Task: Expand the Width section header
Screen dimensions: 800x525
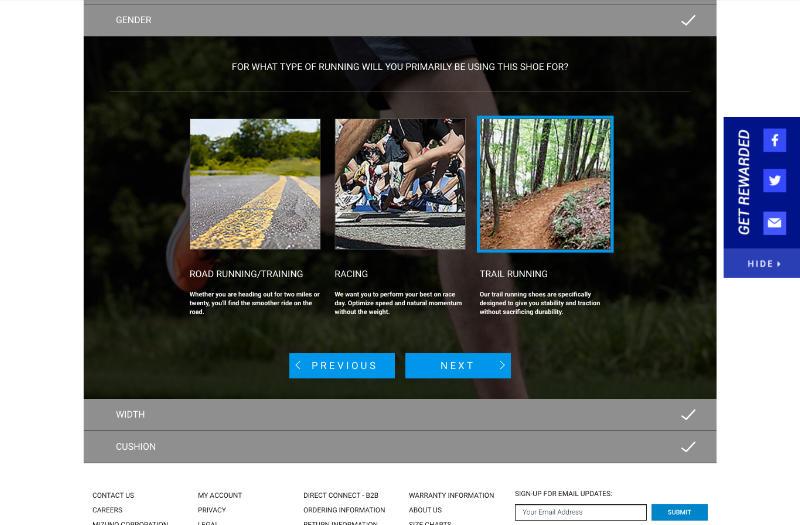Action: click(x=400, y=414)
